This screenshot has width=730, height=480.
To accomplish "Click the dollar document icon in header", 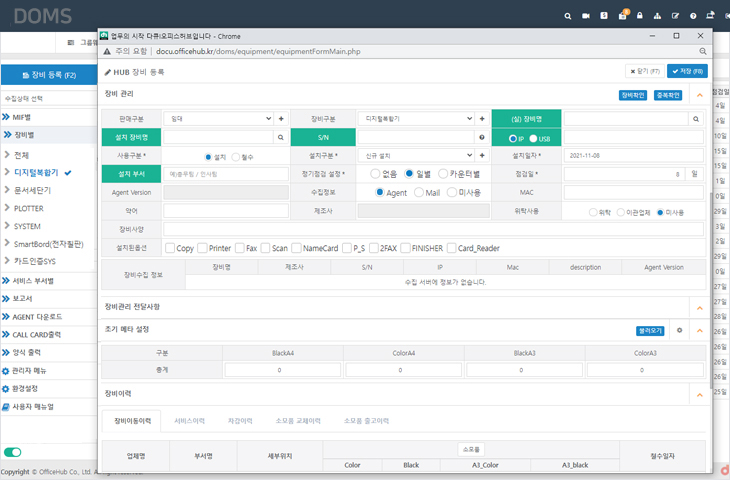I will 604,15.
